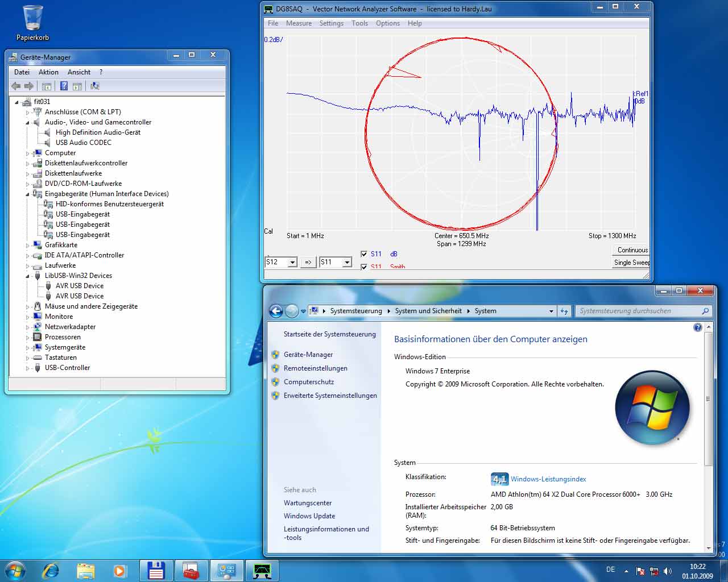Click the volume speaker icon in system tray
Viewport: 728px width, 582px height.
(668, 571)
